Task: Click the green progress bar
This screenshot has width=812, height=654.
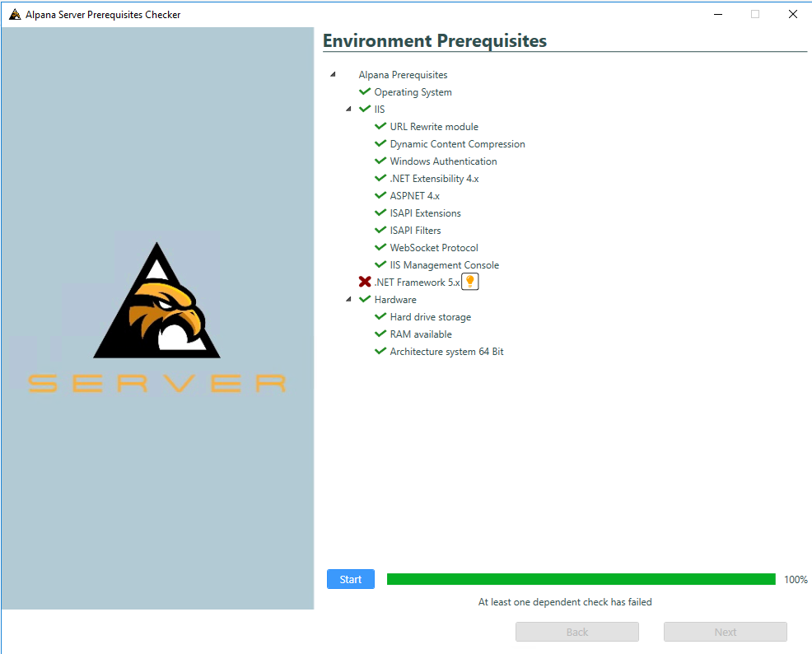Action: (581, 579)
